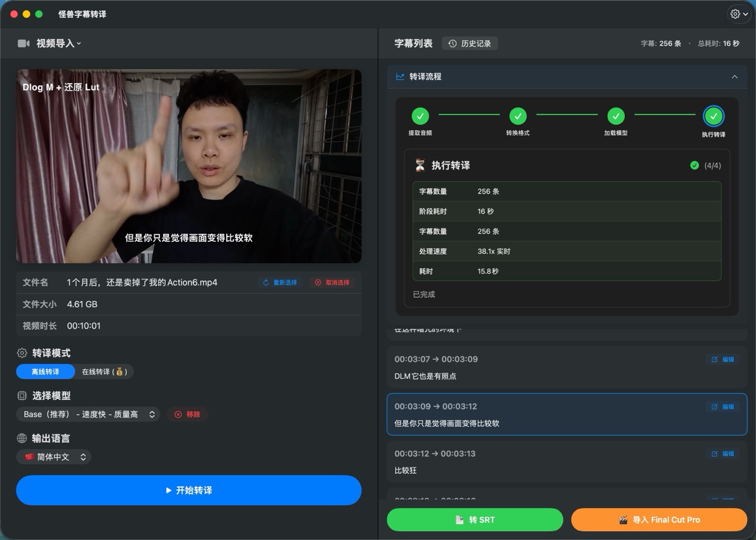Click the 转 SRT export button
The height and width of the screenshot is (540, 756).
coord(475,519)
